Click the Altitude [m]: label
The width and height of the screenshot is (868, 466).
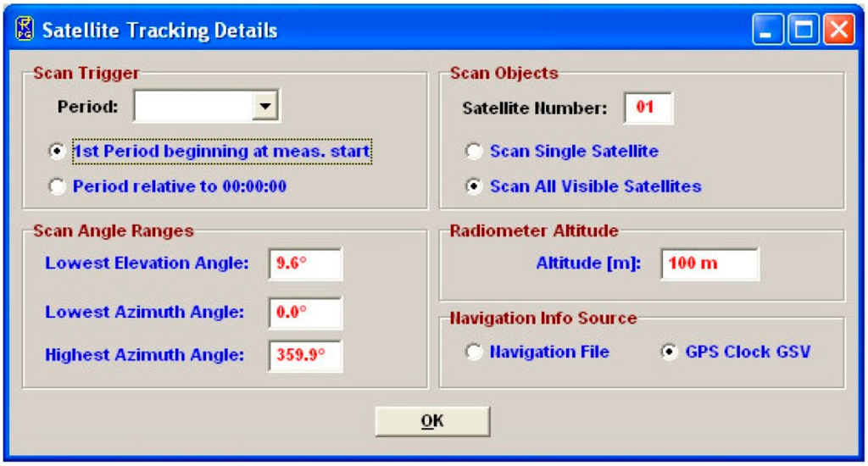coord(588,264)
